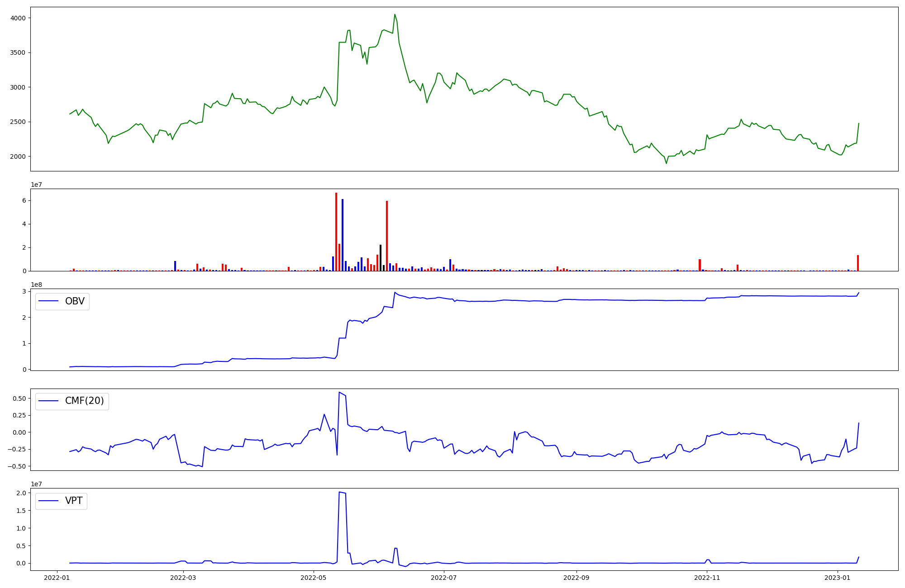Click the black volume bar
The height and width of the screenshot is (588, 905).
pos(381,258)
